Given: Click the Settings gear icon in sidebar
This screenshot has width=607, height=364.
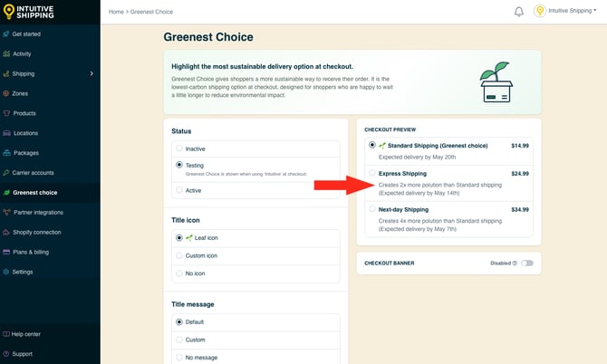Looking at the screenshot, I should pyautogui.click(x=6, y=272).
